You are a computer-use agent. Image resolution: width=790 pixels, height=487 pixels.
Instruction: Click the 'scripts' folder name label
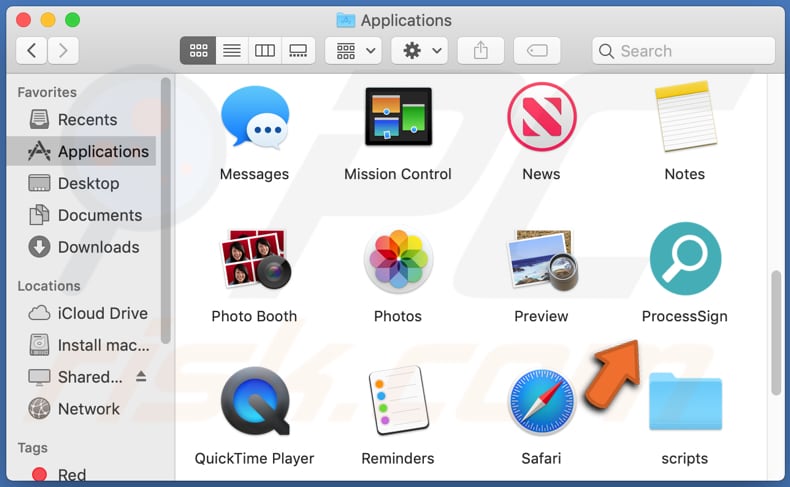(685, 458)
